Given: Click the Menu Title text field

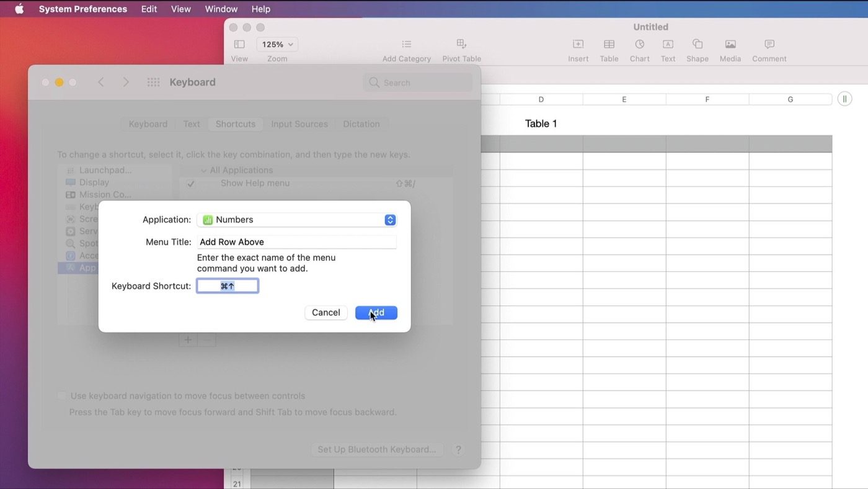Looking at the screenshot, I should pyautogui.click(x=296, y=242).
